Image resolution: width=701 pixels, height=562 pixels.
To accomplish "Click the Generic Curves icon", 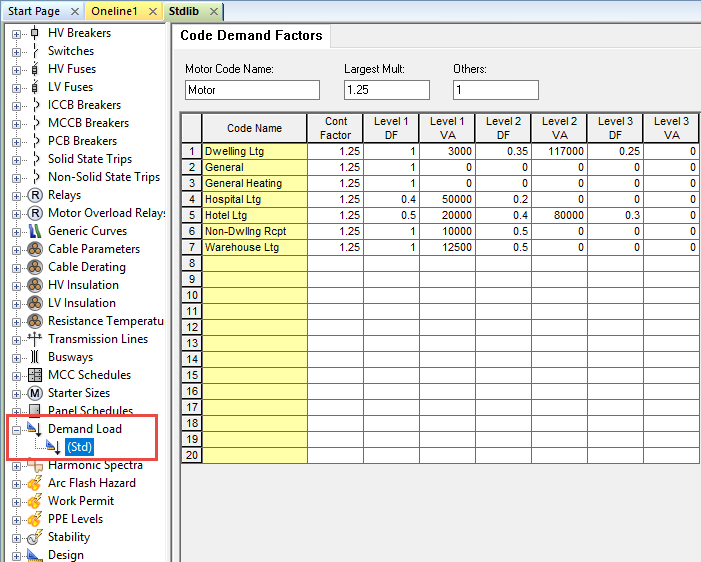I will [35, 231].
